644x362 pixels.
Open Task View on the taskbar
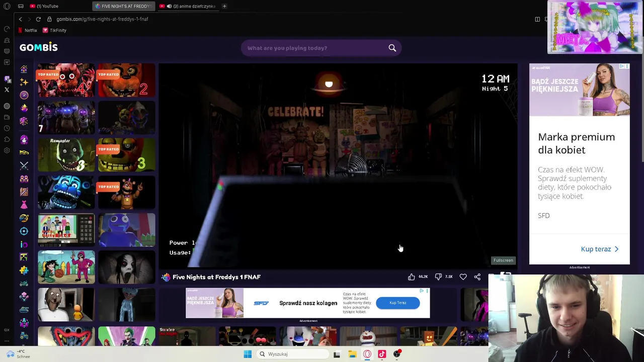pos(337,354)
